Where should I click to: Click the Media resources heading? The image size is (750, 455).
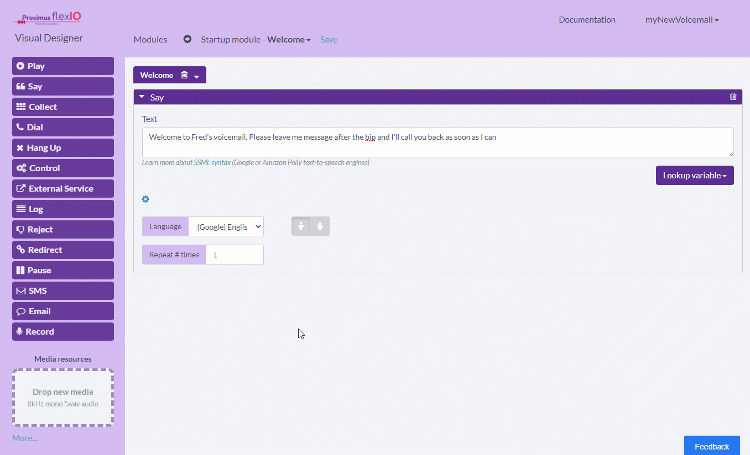point(63,359)
